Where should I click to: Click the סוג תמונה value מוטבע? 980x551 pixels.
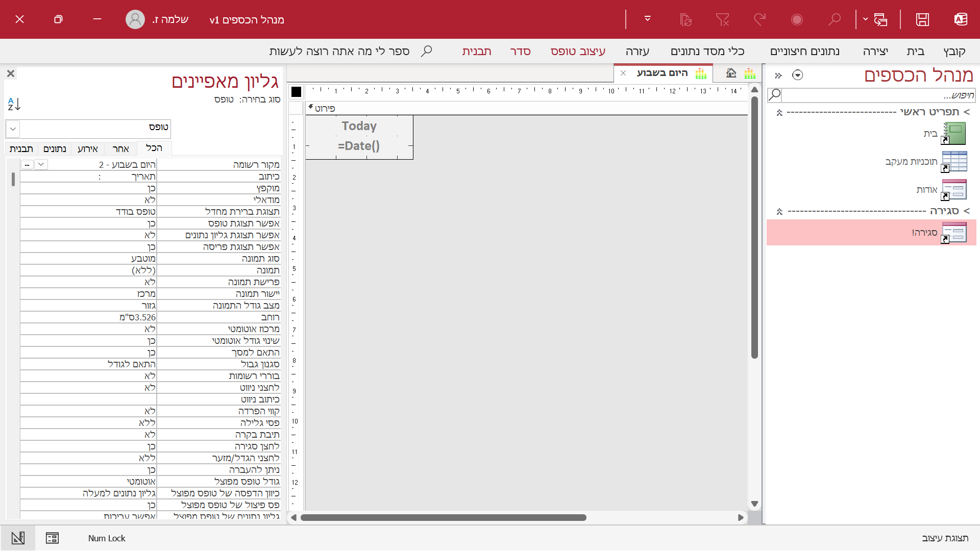tap(88, 259)
